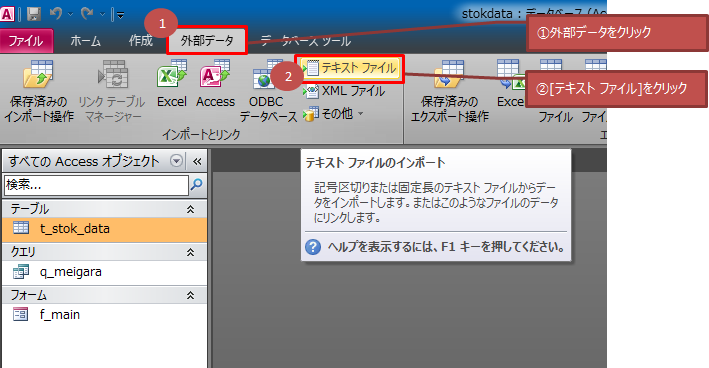Click the すべての Access オブジェクト header
The height and width of the screenshot is (368, 709).
[84, 161]
